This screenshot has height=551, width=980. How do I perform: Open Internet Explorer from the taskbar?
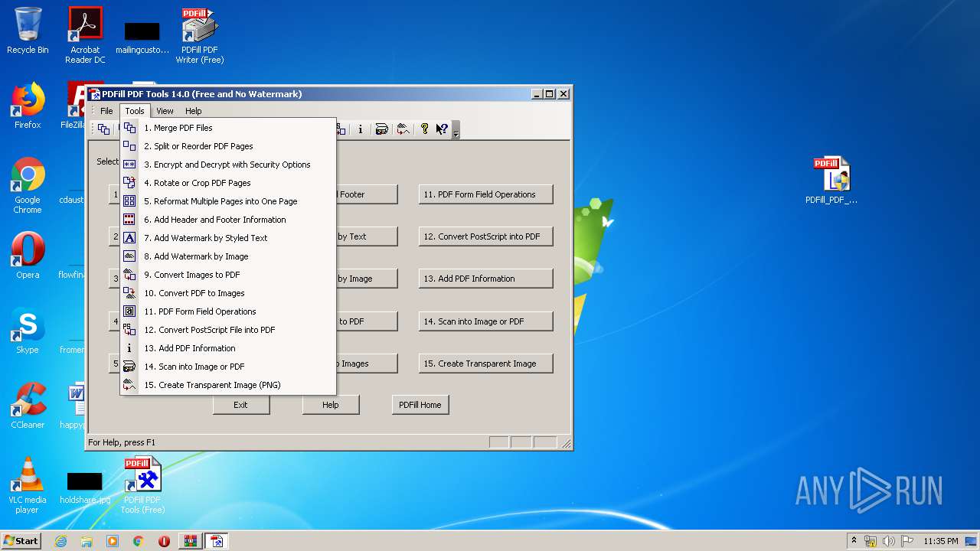click(60, 541)
